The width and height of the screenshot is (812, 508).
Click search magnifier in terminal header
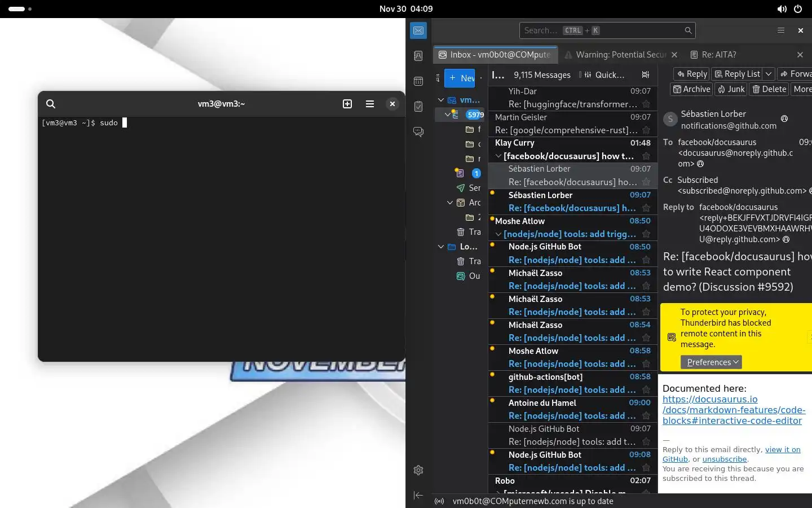click(x=51, y=104)
